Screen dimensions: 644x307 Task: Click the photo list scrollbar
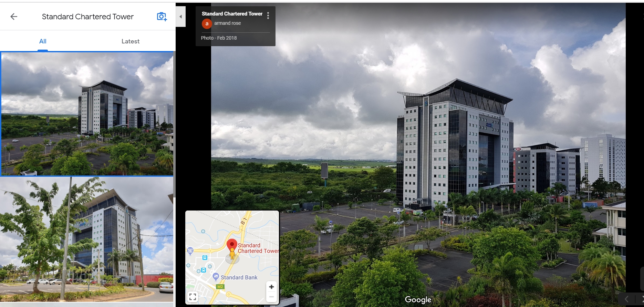point(174,124)
